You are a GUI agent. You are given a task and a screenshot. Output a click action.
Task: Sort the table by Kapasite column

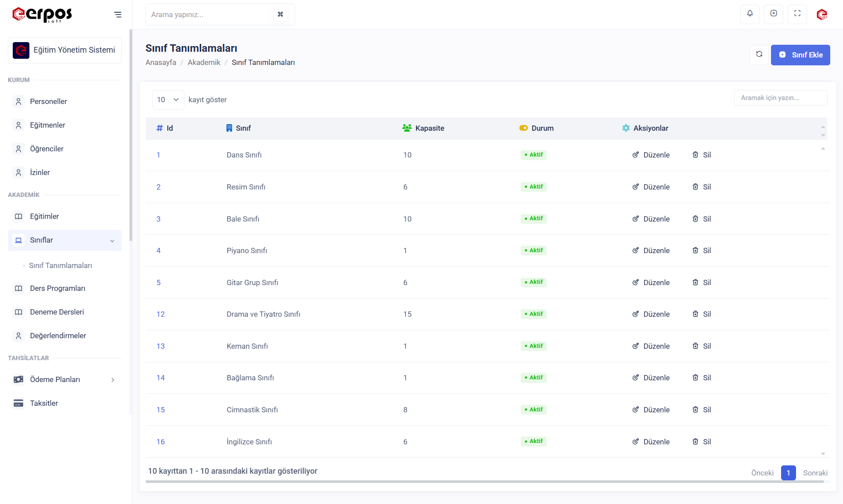tap(429, 128)
